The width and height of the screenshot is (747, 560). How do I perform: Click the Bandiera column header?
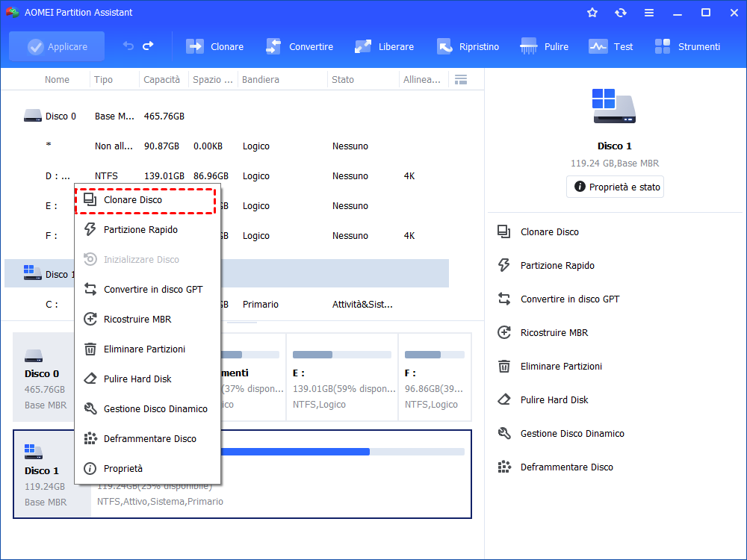pyautogui.click(x=261, y=80)
